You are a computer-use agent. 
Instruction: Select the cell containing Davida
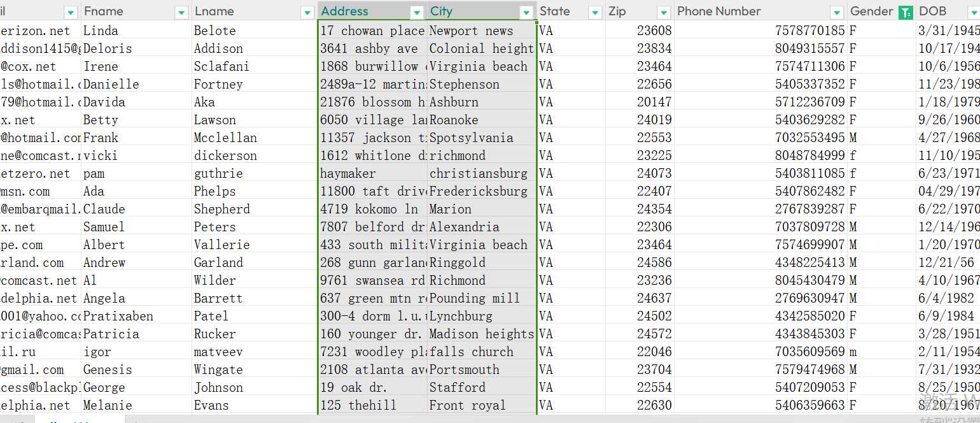136,102
